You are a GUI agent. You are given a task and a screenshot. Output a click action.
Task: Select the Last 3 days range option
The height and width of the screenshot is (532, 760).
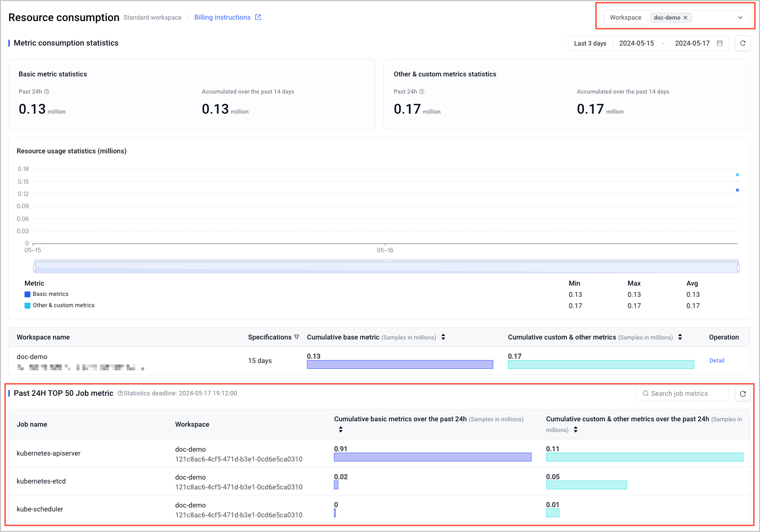point(590,43)
